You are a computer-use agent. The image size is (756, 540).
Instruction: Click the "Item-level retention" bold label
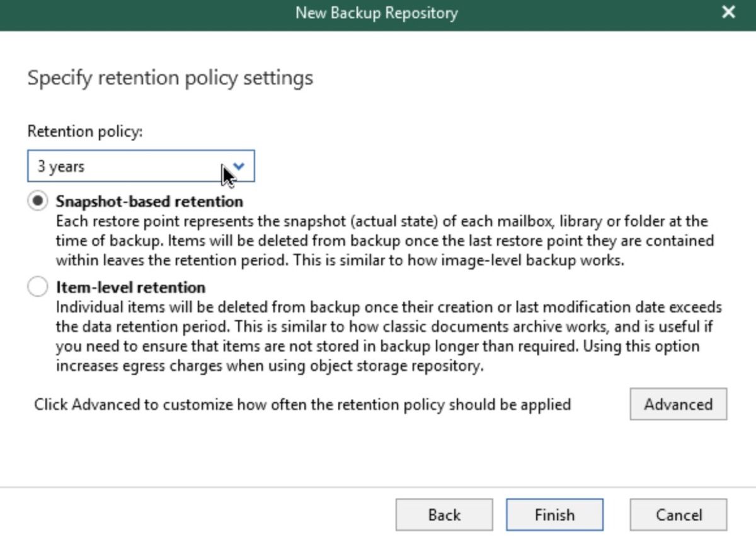130,287
